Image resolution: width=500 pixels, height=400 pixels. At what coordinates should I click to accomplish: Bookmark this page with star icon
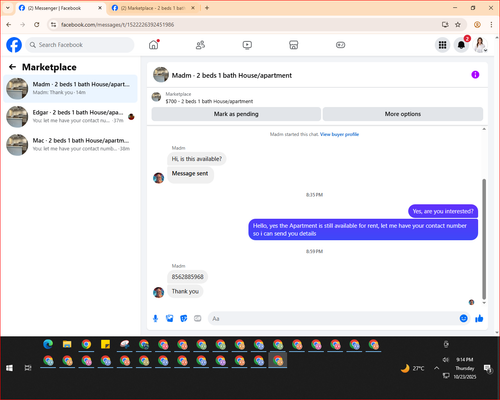(x=458, y=25)
